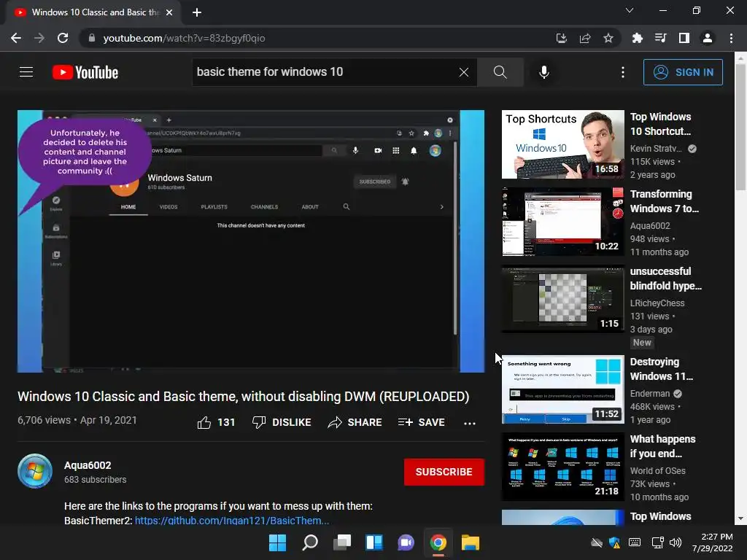Screen dimensions: 747x560
Task: Open the Windows Start menu
Action: (x=278, y=542)
